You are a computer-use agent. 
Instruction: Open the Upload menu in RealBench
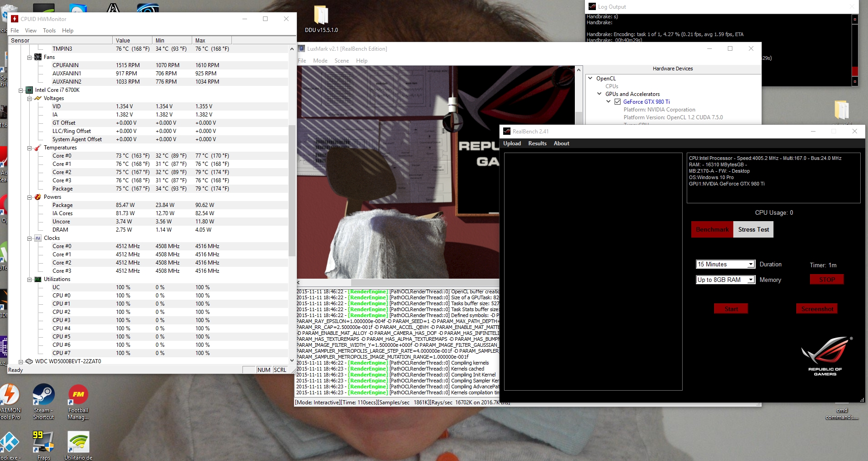(512, 143)
